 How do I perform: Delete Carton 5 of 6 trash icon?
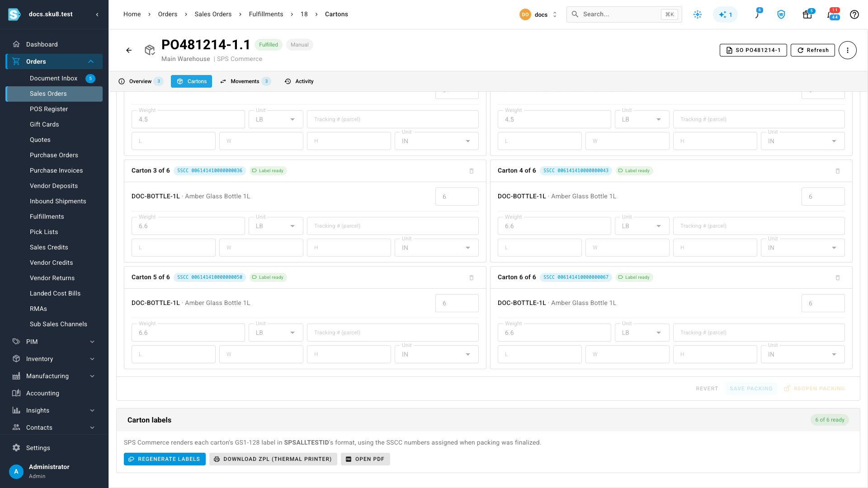[472, 277]
